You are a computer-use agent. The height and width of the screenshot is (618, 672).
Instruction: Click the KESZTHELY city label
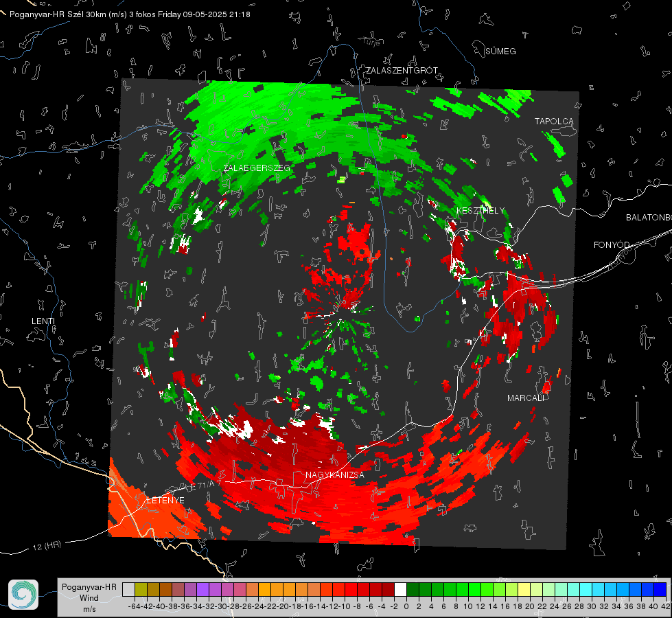pos(480,211)
